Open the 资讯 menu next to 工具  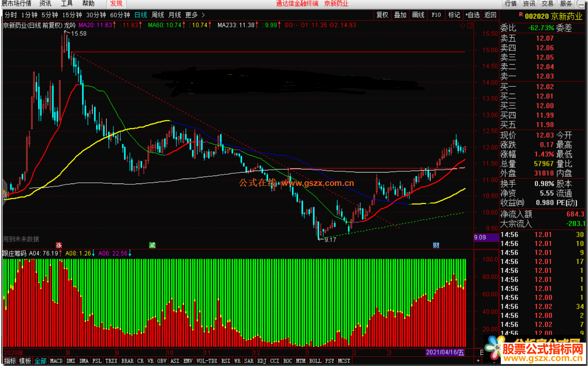[x=45, y=3]
